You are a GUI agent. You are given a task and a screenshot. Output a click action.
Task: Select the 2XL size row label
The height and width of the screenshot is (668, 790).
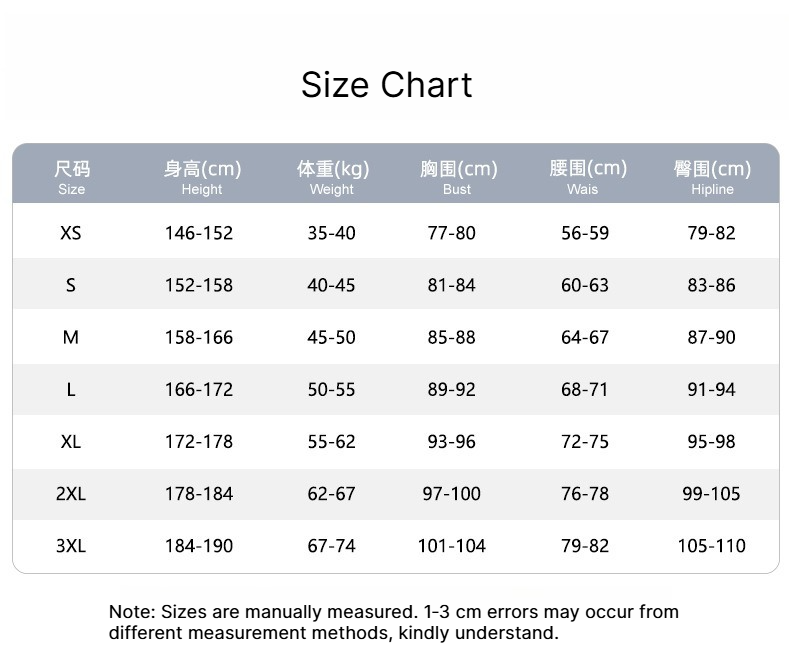pyautogui.click(x=71, y=493)
